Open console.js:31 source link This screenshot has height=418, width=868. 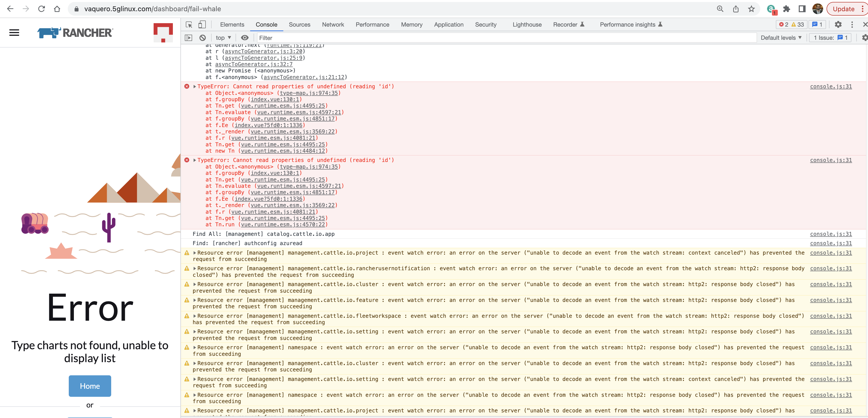(x=831, y=86)
